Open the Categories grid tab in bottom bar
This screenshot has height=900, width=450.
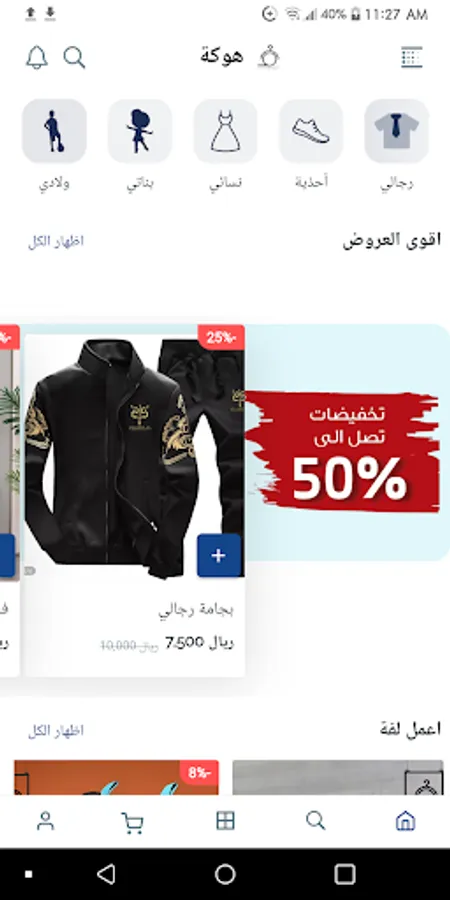pyautogui.click(x=226, y=821)
